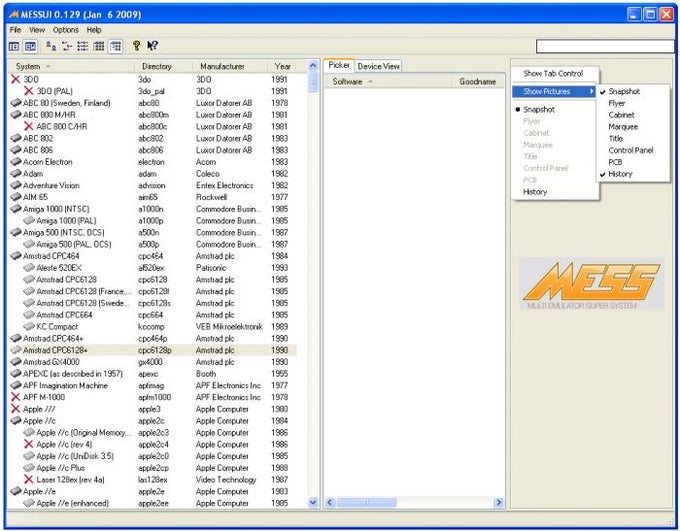Switch to the Picker tab

[339, 65]
